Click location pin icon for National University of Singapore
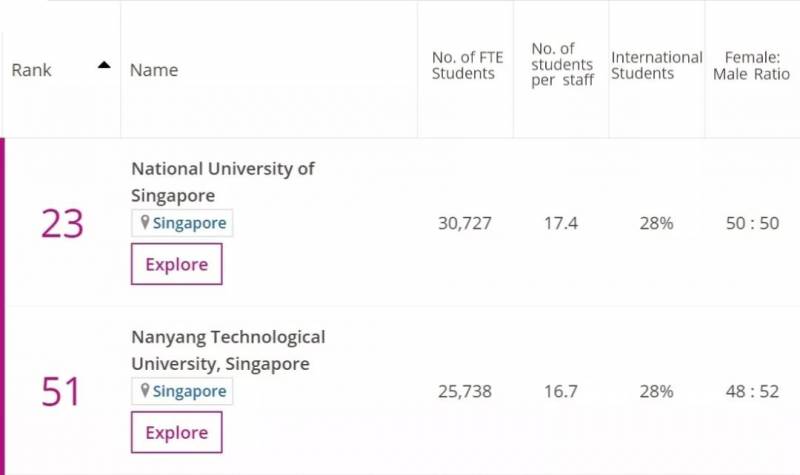 pos(144,223)
